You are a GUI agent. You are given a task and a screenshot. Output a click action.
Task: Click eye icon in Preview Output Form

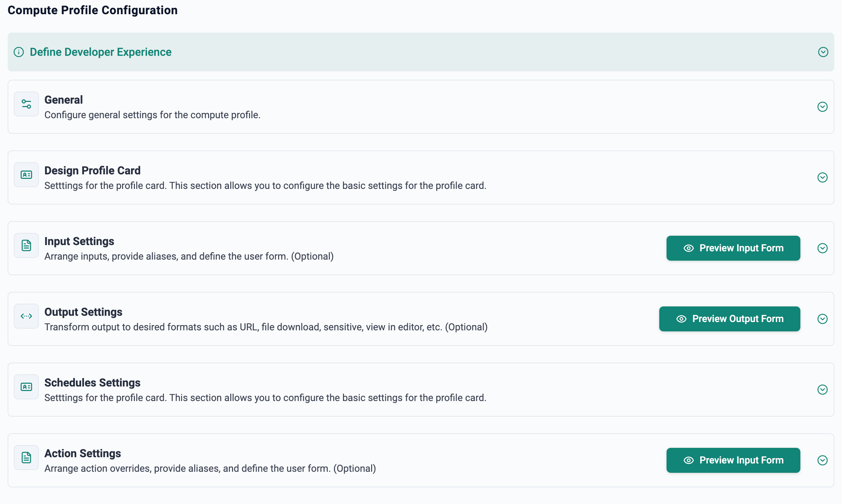(681, 319)
